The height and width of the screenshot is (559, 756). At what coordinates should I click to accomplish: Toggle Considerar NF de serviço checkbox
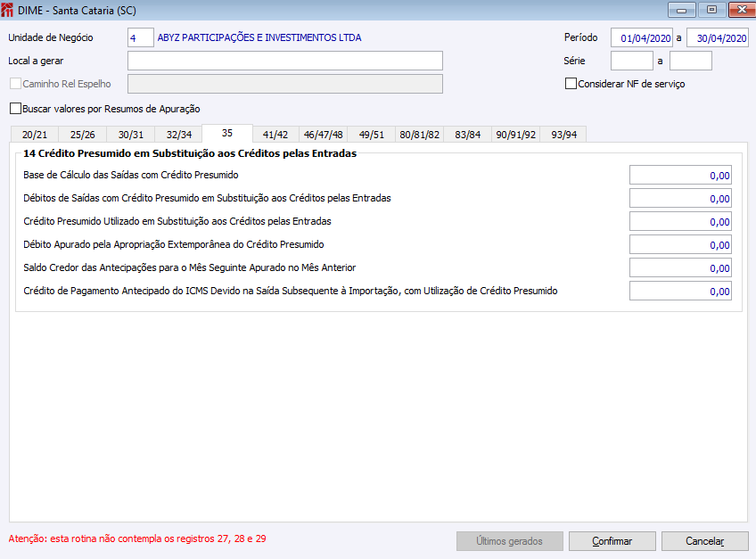pyautogui.click(x=571, y=84)
